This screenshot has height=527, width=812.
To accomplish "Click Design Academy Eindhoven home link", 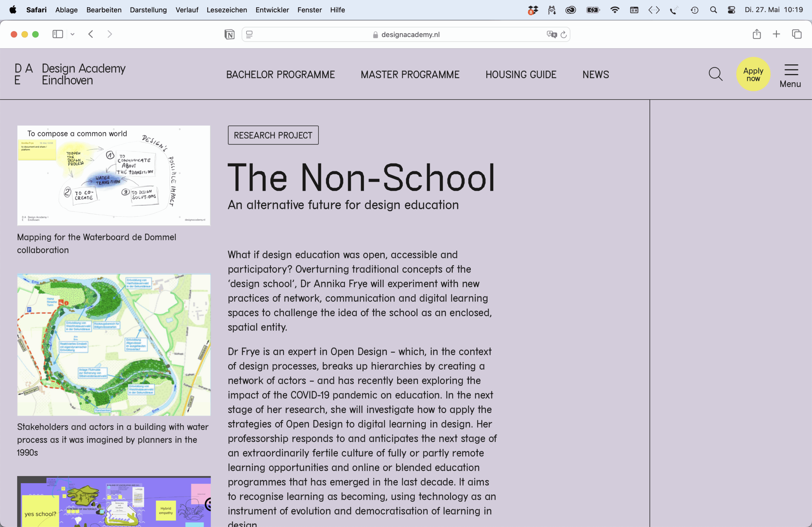I will pos(84,74).
